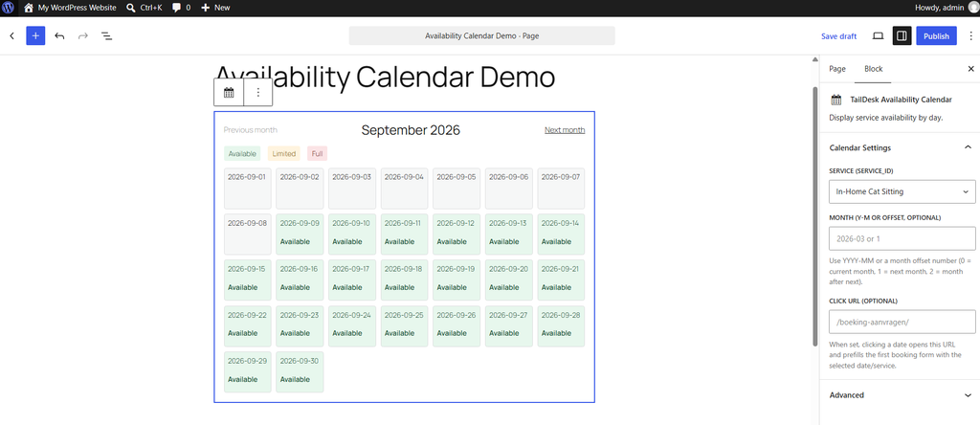Click the Publish button
This screenshot has height=425, width=980.
click(x=936, y=35)
